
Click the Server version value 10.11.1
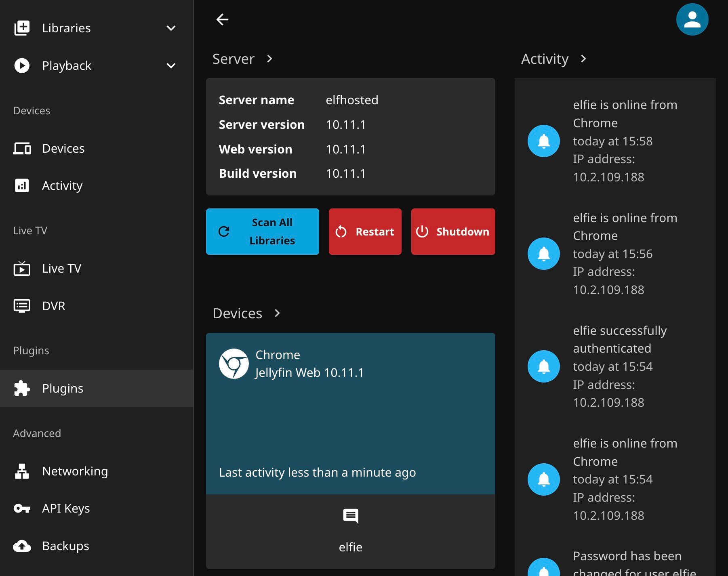[x=345, y=124]
